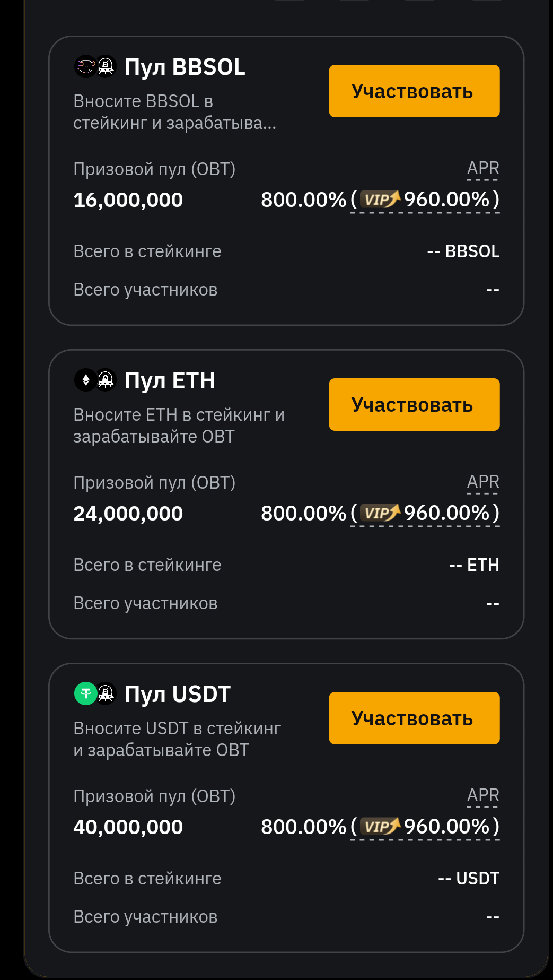Open the Пул BBSOL title
Image resolution: width=553 pixels, height=980 pixels.
[x=185, y=67]
